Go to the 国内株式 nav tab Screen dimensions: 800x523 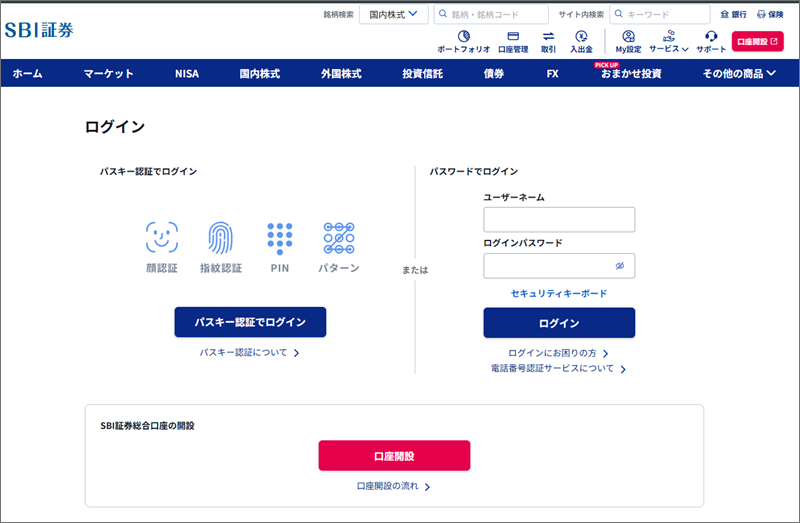(260, 73)
